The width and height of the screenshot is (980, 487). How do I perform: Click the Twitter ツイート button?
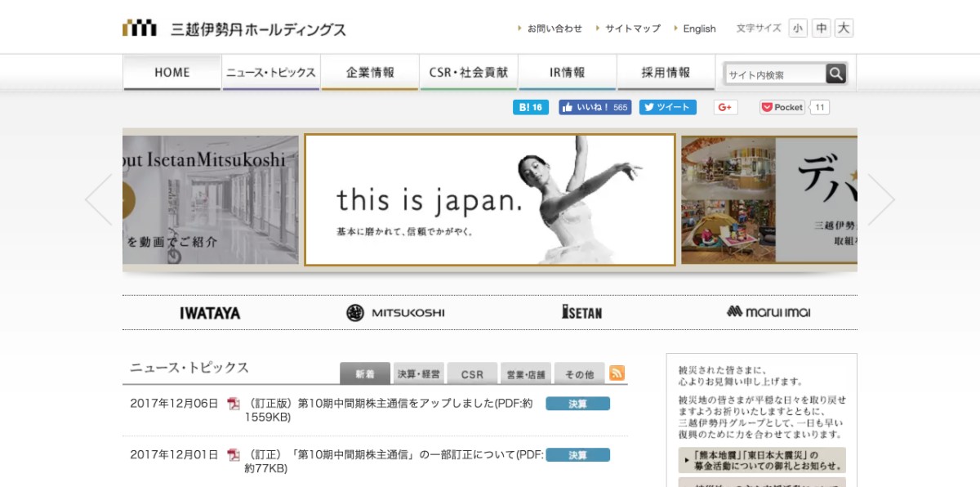(667, 107)
